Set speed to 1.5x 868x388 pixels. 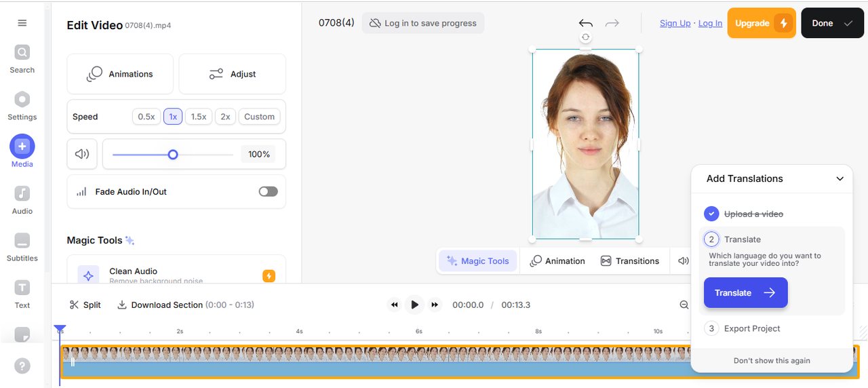tap(199, 117)
